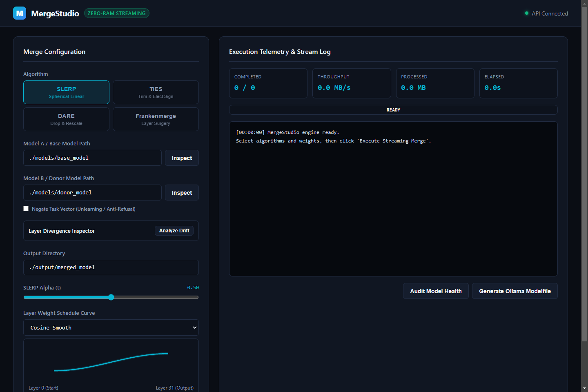This screenshot has width=588, height=392.
Task: Choose the DARE Drop & Rescale algorithm
Action: click(x=66, y=119)
